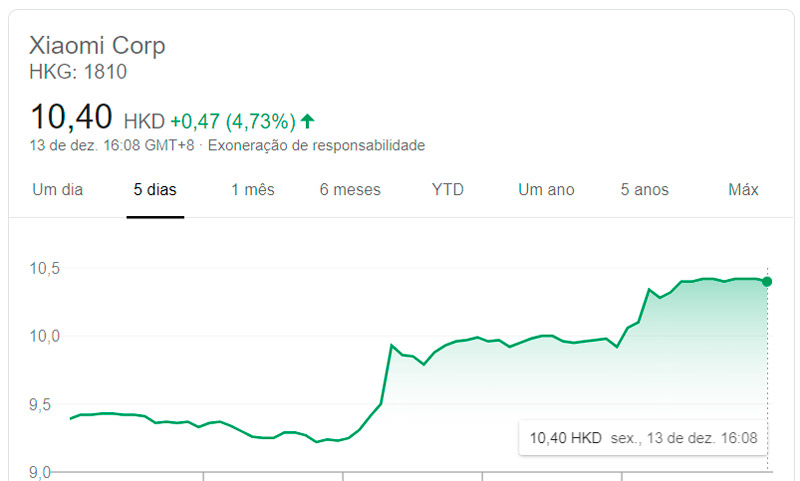This screenshot has width=800, height=481.
Task: Open the Exoneração de responsabilidade link
Action: [x=316, y=145]
